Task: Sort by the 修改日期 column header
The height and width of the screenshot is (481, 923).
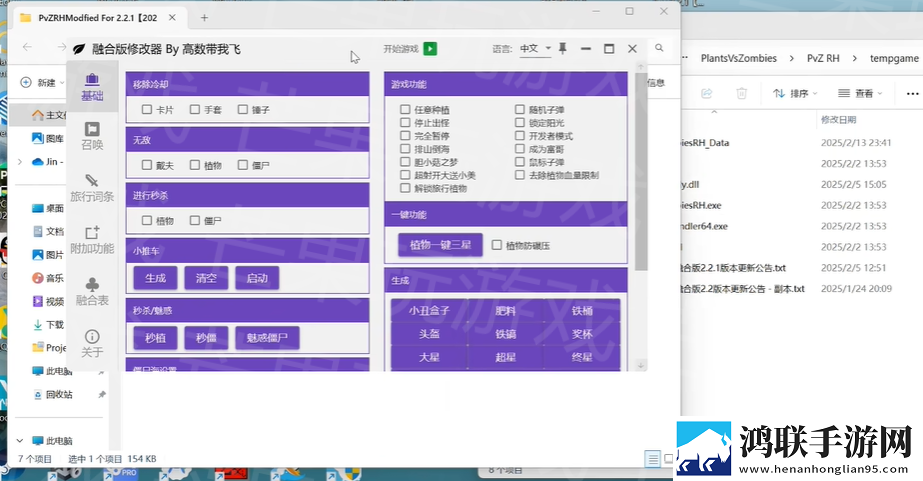Action: pyautogui.click(x=838, y=120)
